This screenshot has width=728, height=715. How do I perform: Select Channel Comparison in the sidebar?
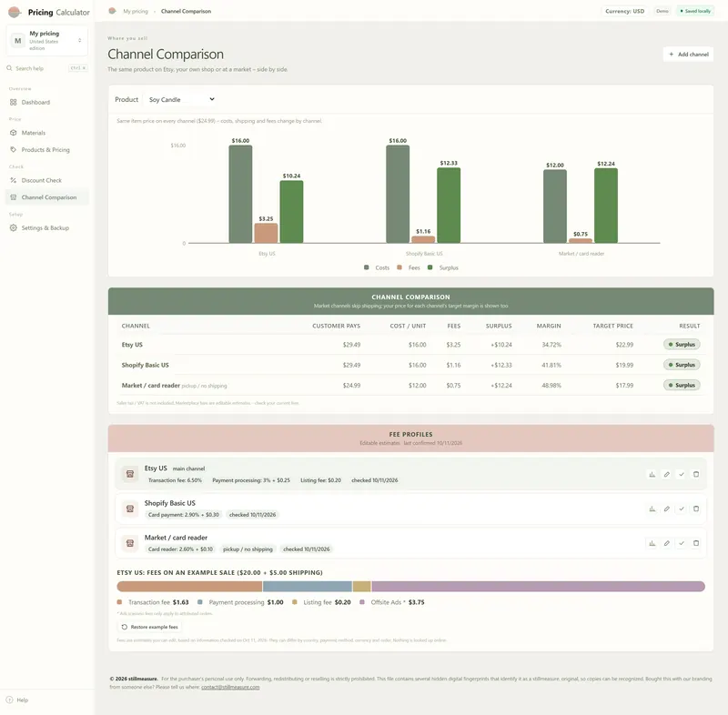pyautogui.click(x=46, y=197)
